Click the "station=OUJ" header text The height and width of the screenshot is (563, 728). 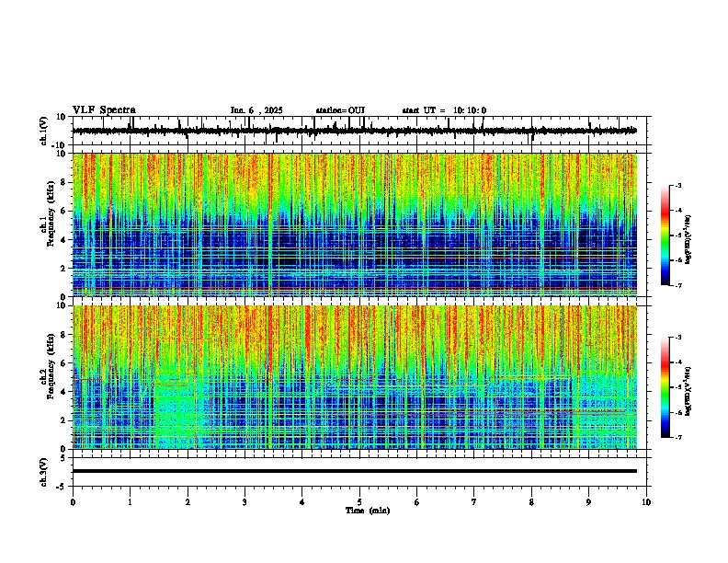click(x=340, y=110)
